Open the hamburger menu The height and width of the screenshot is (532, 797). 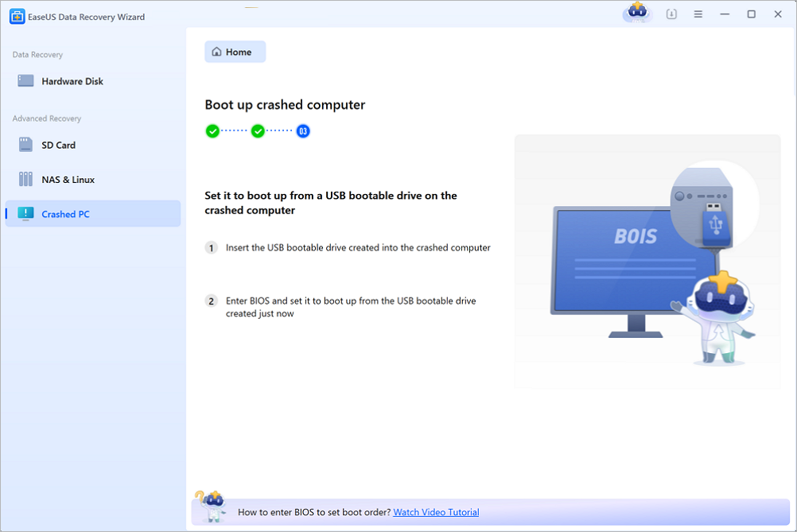pyautogui.click(x=698, y=14)
